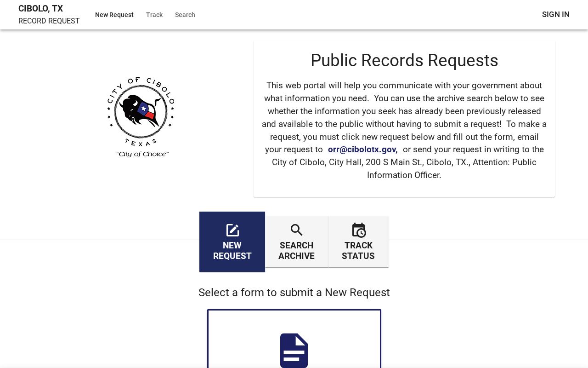Open Search in top navigation
The height and width of the screenshot is (368, 588).
pos(185,15)
